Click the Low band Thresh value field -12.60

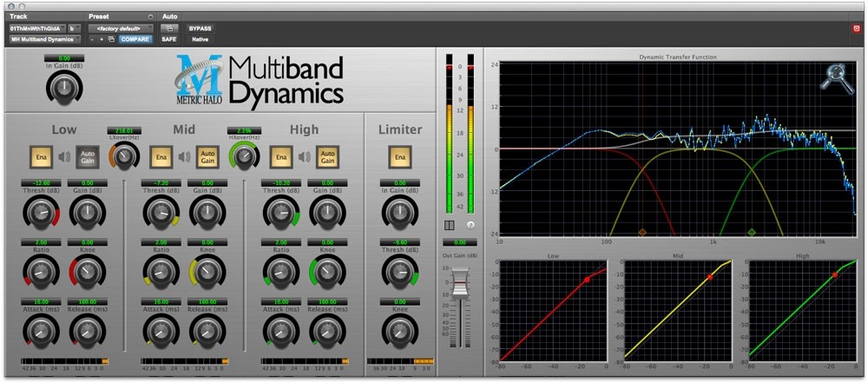(41, 183)
